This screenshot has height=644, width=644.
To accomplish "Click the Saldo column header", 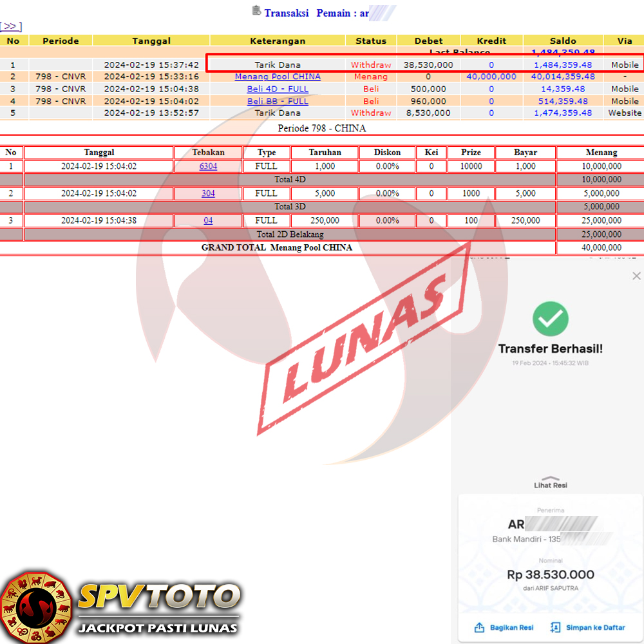I will [x=563, y=41].
